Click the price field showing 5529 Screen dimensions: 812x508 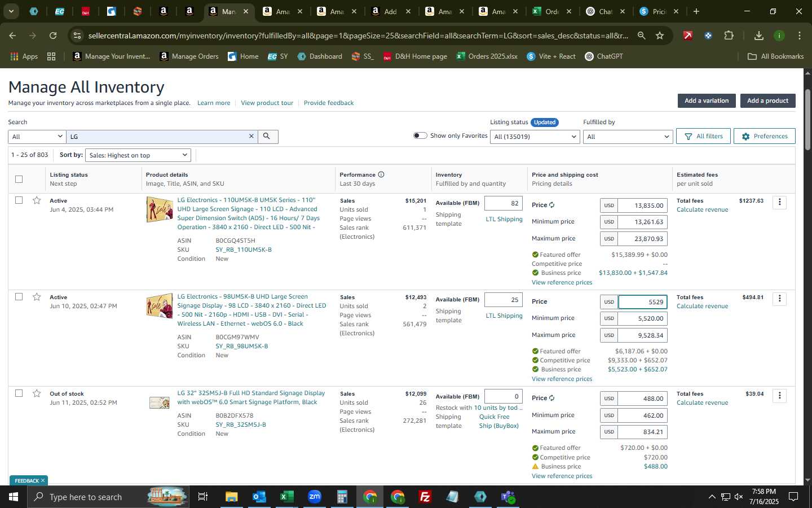coord(642,302)
